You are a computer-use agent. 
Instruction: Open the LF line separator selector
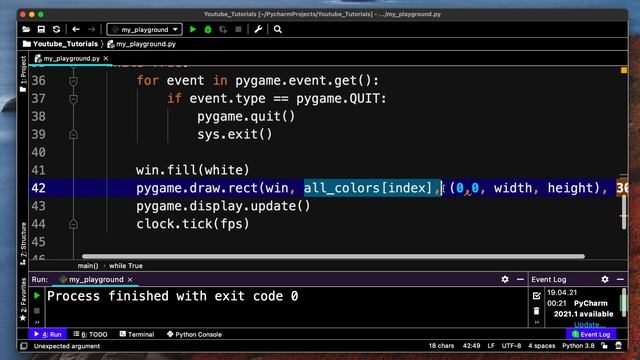(491, 346)
